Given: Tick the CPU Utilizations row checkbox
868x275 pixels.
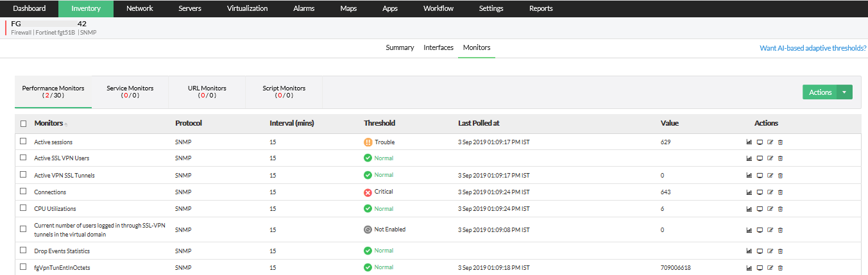Looking at the screenshot, I should click(x=24, y=208).
